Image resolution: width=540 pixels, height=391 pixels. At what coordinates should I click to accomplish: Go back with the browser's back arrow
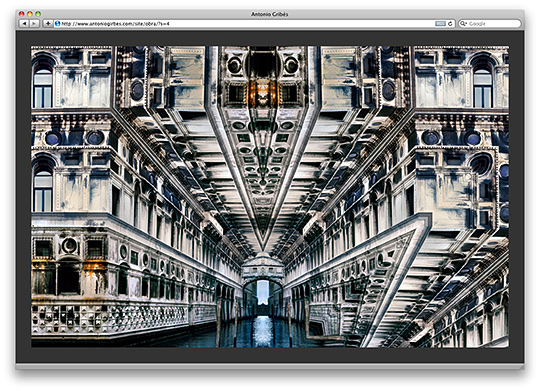[24, 24]
